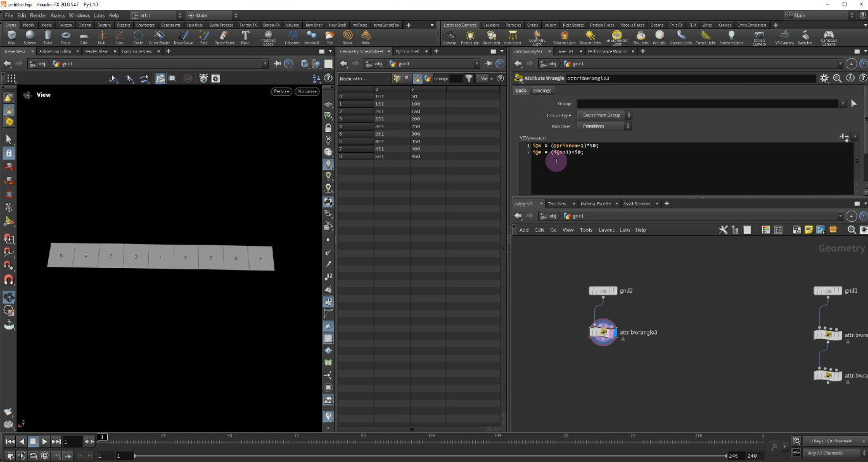Click the current frame number field
This screenshot has height=462, width=868.
pos(72,441)
